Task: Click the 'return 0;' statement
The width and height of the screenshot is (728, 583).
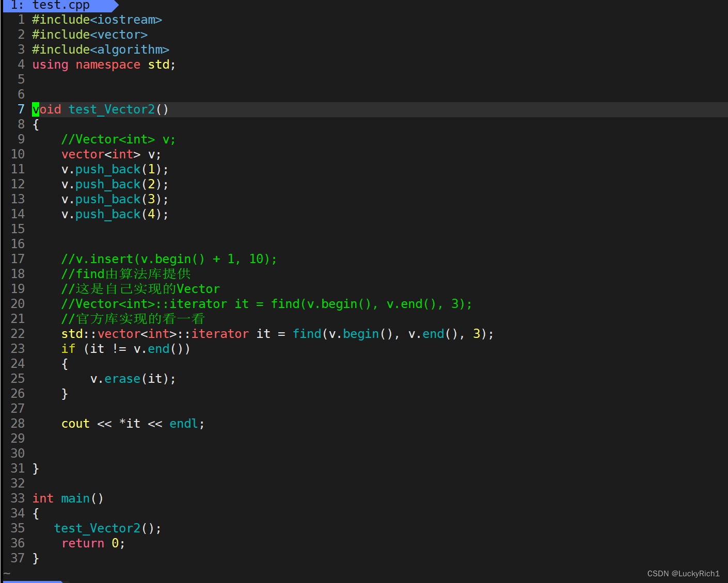Action: click(x=93, y=543)
